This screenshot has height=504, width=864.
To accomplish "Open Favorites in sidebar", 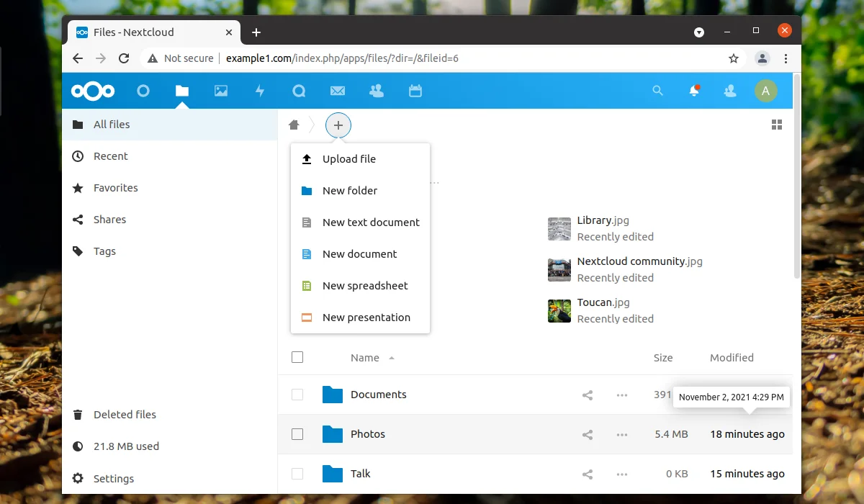I will coord(170,188).
